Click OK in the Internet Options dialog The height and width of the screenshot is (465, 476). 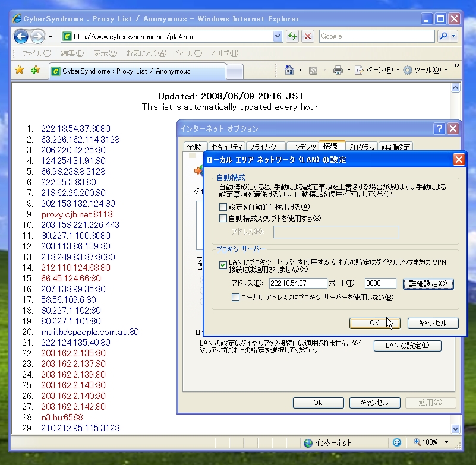(318, 403)
